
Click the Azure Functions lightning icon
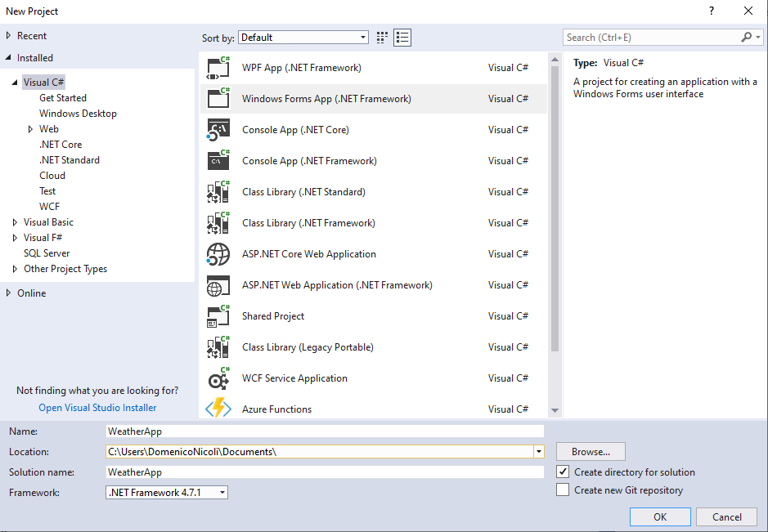click(218, 408)
